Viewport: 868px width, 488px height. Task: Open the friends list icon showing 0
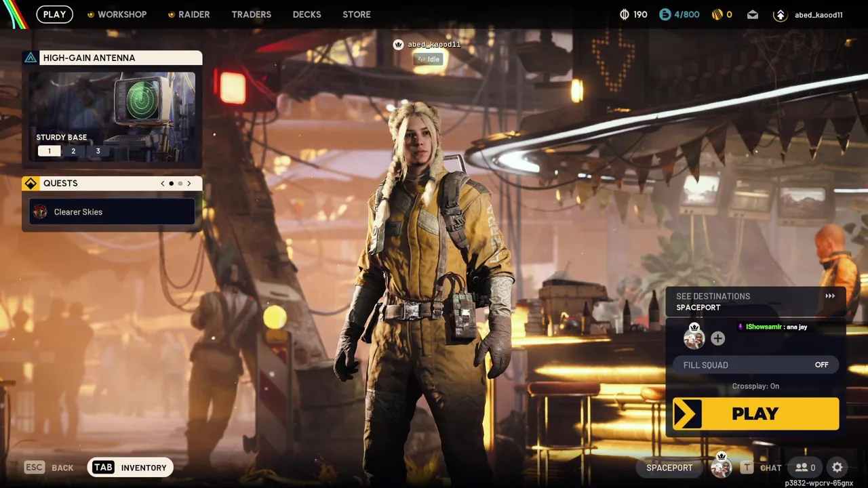point(806,468)
